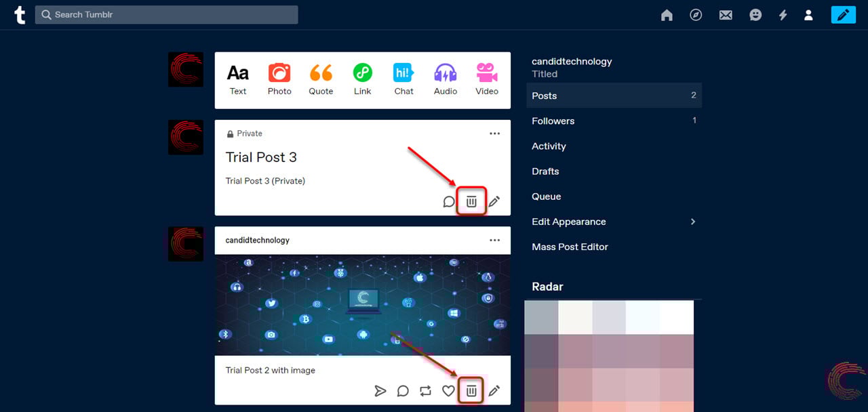Viewport: 868px width, 412px height.
Task: Open notes on Trial Post 3
Action: coord(448,201)
